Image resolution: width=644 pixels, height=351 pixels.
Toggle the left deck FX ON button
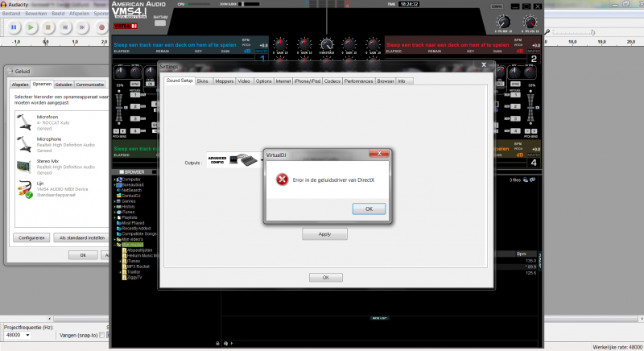coord(150,84)
